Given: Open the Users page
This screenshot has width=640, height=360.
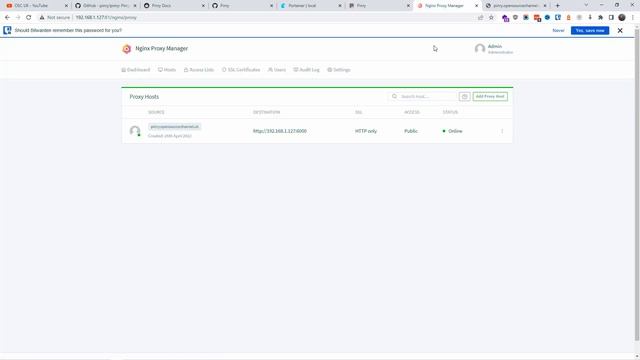Looking at the screenshot, I should click(x=277, y=70).
